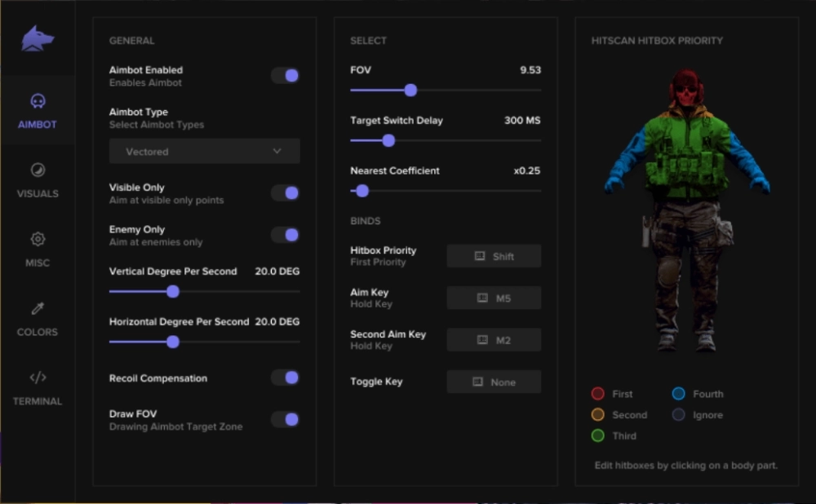
Task: Disable the Aimbot Enabled switch
Action: [x=286, y=75]
